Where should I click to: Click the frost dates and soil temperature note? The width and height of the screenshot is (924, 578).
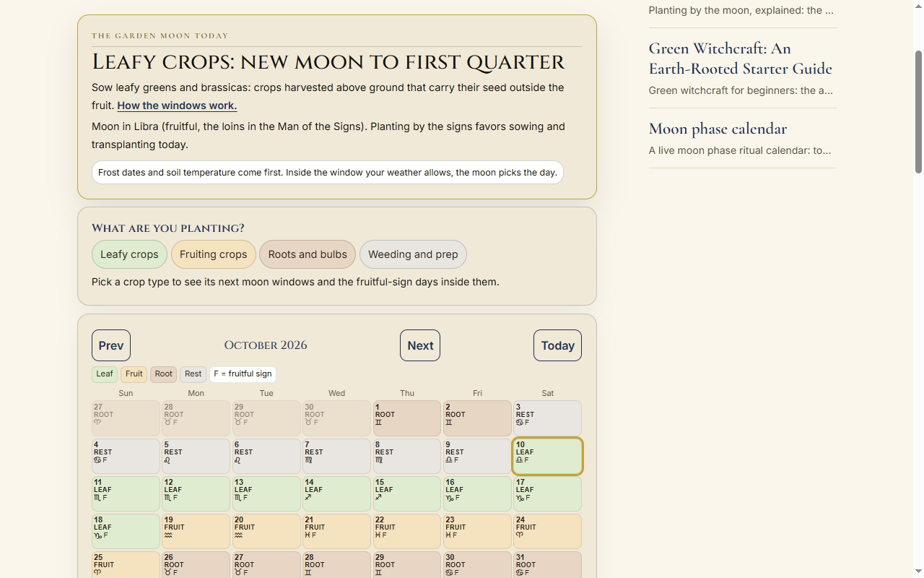pyautogui.click(x=328, y=173)
